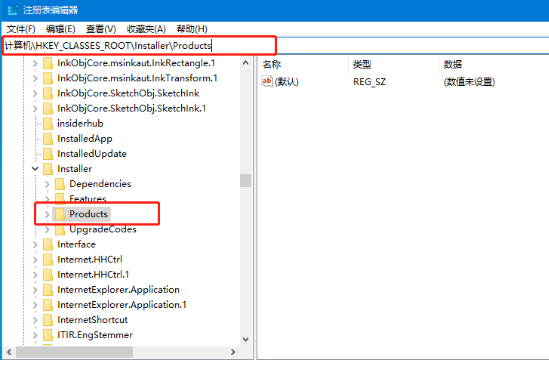The image size is (549, 366).
Task: Open the 帮助(H) menu
Action: (x=192, y=29)
